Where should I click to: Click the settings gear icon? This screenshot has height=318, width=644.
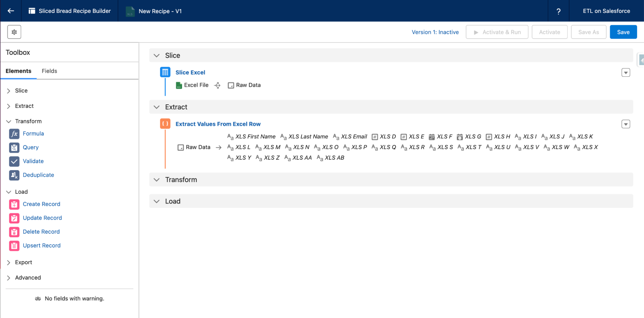click(14, 32)
